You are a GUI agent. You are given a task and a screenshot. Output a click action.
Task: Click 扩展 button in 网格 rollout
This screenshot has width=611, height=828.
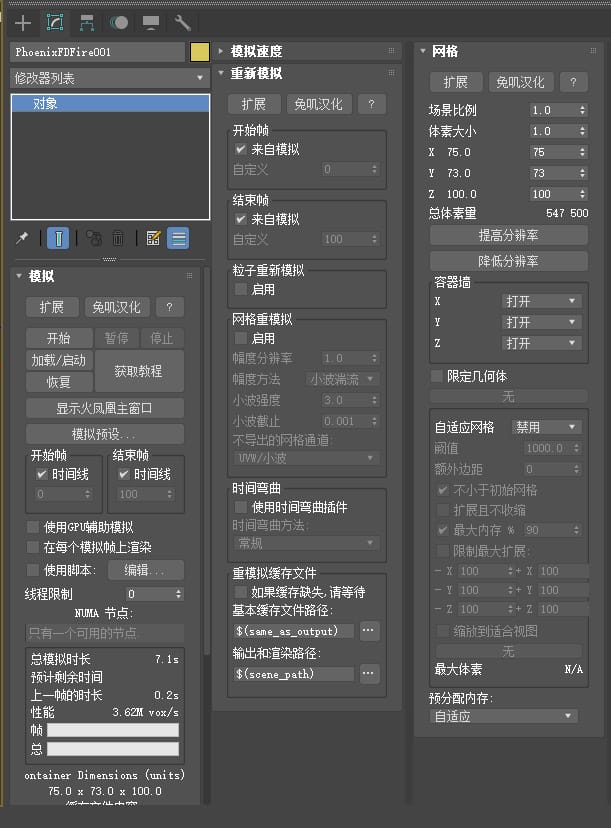(x=456, y=82)
